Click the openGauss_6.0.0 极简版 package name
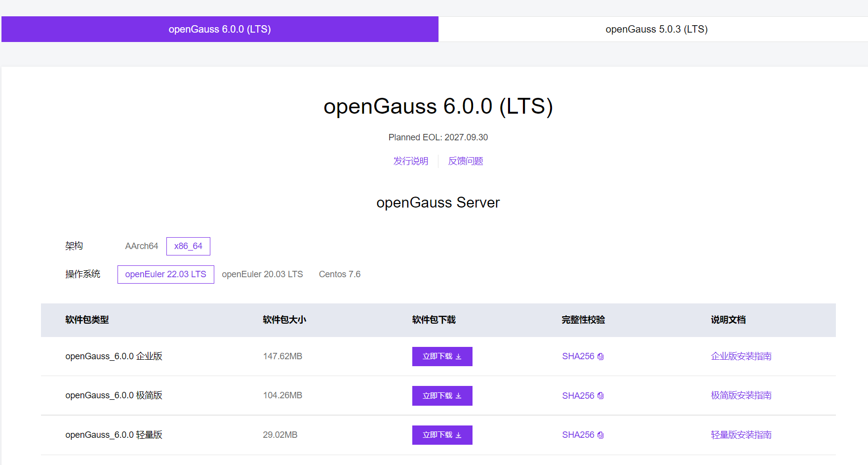868x465 pixels. click(x=114, y=395)
